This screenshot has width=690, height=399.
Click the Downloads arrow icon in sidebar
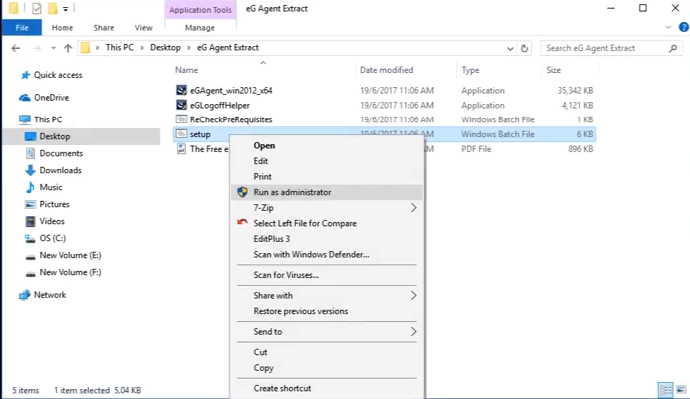pos(30,170)
